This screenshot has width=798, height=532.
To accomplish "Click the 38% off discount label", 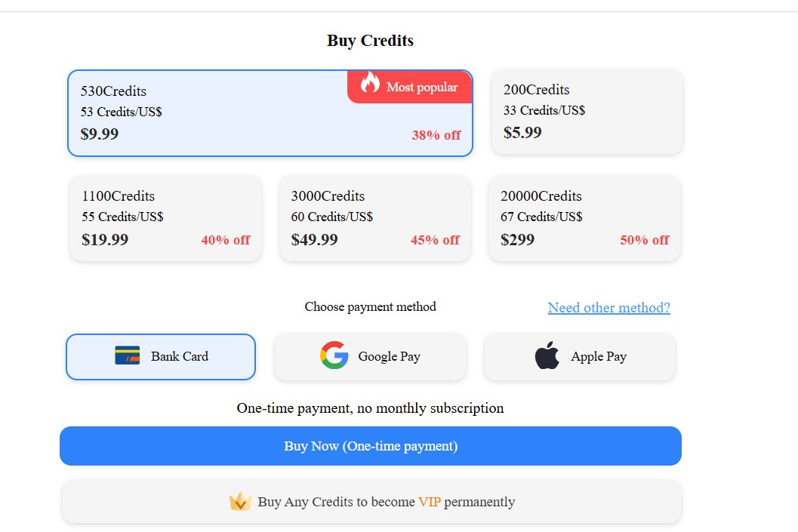I will [x=436, y=136].
